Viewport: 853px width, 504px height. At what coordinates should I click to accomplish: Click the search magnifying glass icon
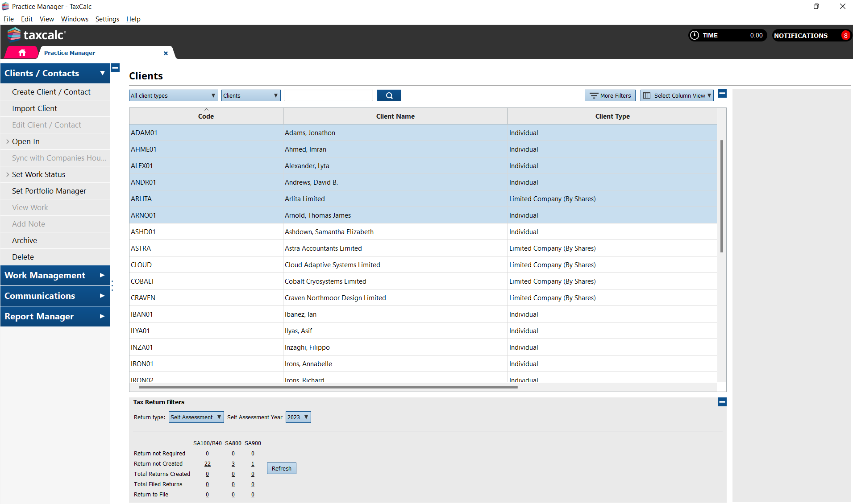click(x=388, y=95)
